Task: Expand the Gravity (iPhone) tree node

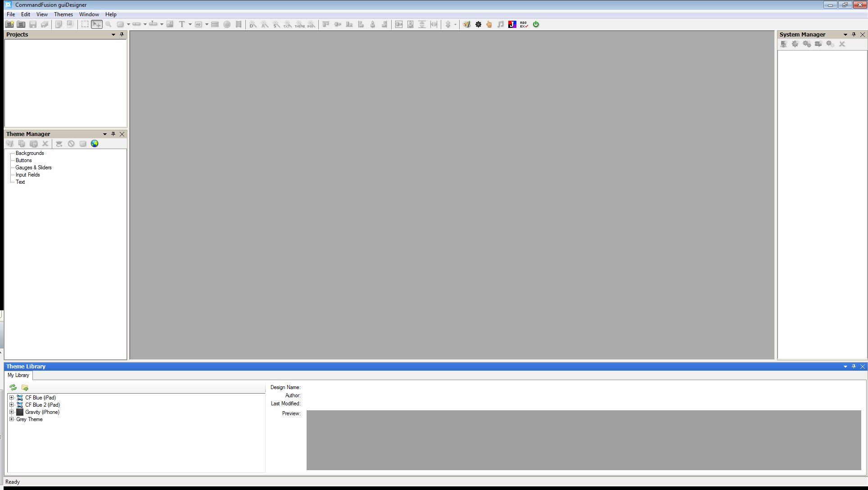Action: point(12,412)
